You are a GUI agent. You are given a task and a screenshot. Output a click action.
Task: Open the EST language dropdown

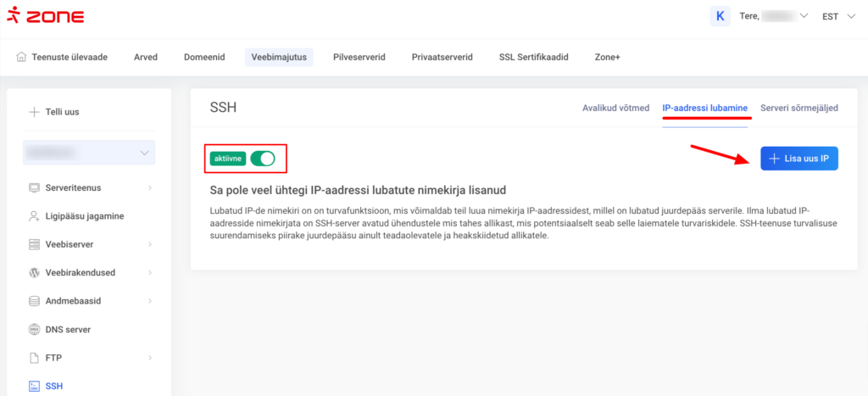click(x=839, y=16)
